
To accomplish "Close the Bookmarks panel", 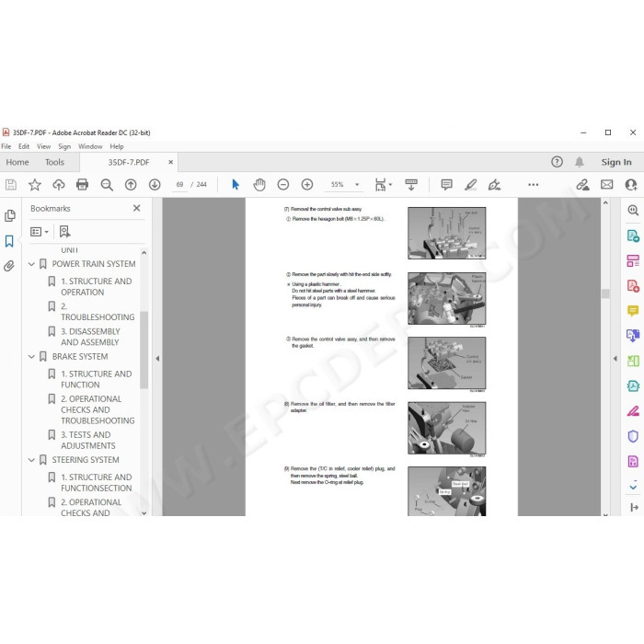I will (x=137, y=208).
